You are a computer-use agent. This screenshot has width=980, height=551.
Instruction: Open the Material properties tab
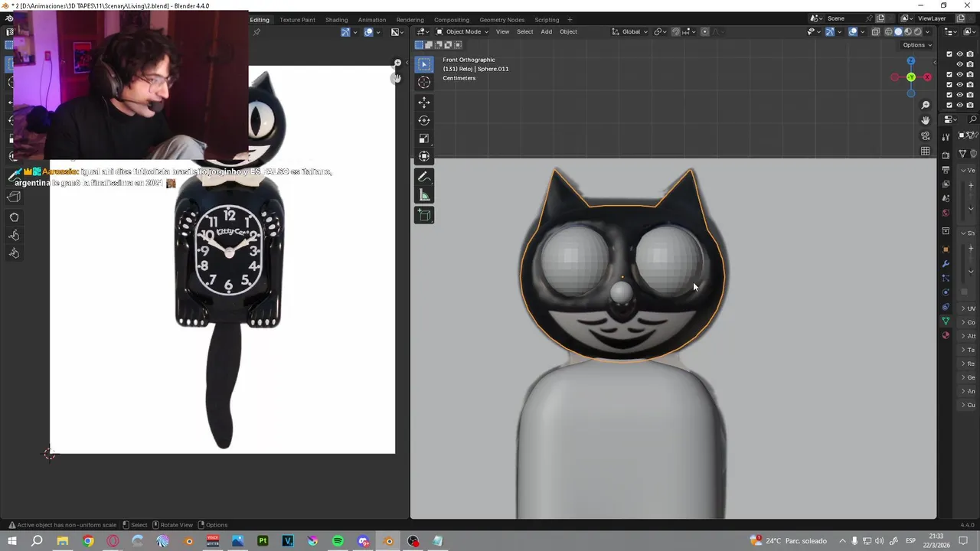click(946, 335)
